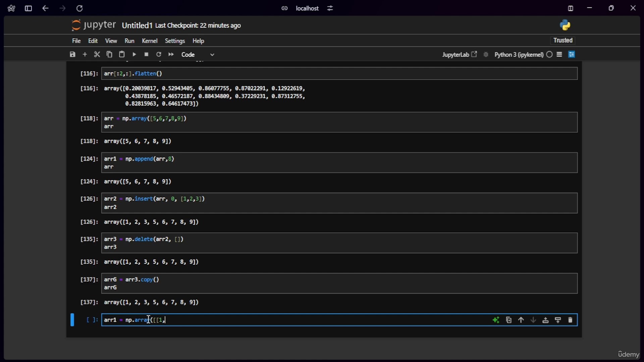Image resolution: width=644 pixels, height=362 pixels.
Task: Open the View menu
Action: [111, 41]
